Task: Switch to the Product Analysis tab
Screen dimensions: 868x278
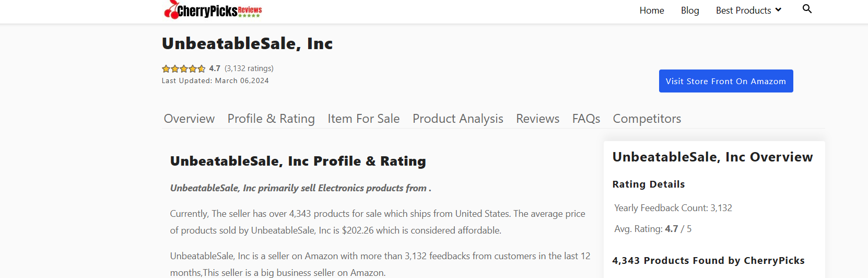Action: click(x=458, y=119)
